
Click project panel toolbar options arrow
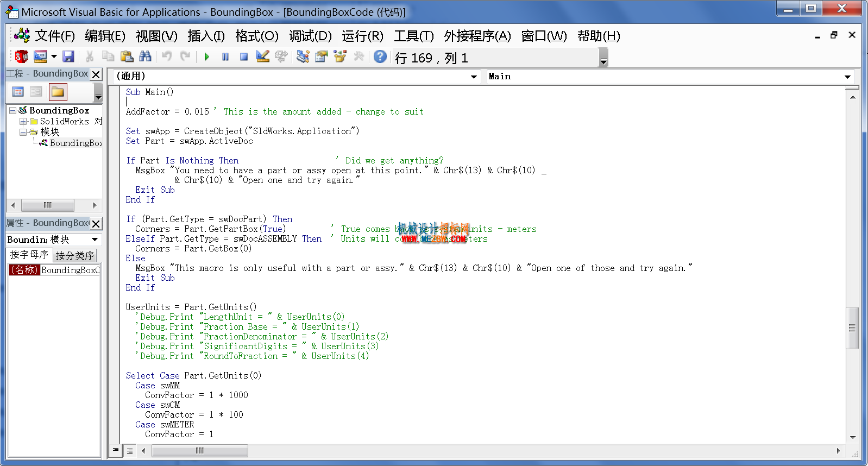(98, 92)
